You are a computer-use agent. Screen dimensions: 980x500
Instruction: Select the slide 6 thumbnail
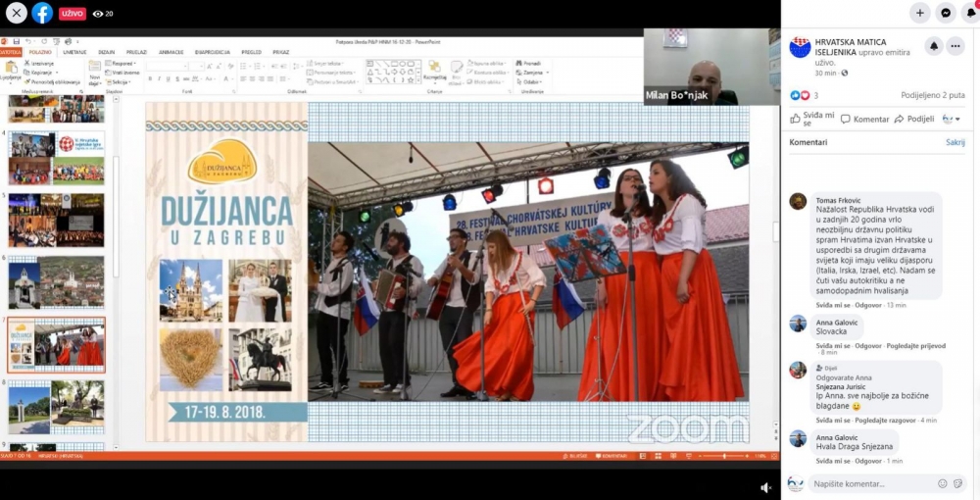click(56, 281)
